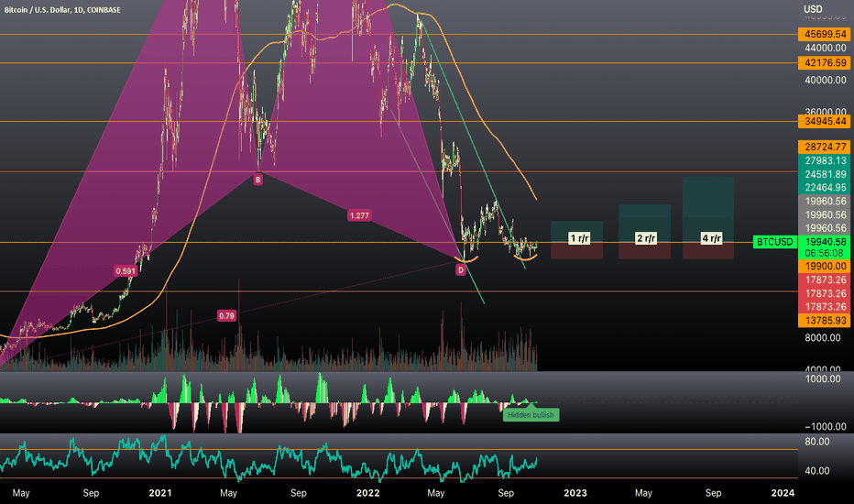Select the 24581.89 green target label
This screenshot has height=504, width=854.
point(825,174)
